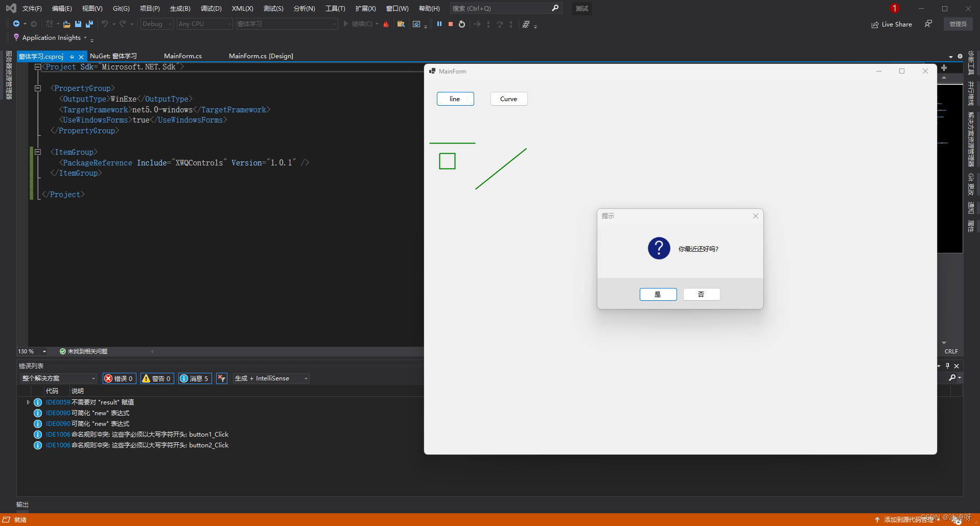980x526 pixels.
Task: Toggle the 警告 0 filter in error list
Action: 157,378
